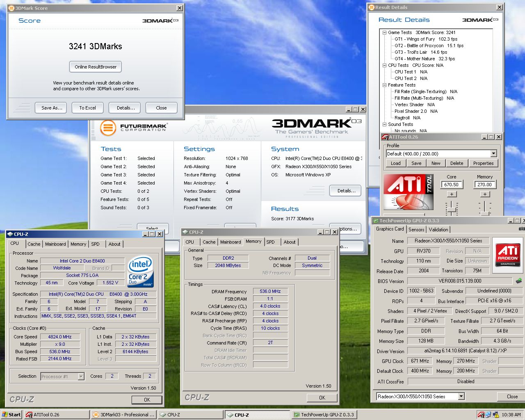Image resolution: width=525 pixels, height=420 pixels.
Task: Click the Intel Core 2 Duo logo in CPU-Z
Action: (x=140, y=272)
